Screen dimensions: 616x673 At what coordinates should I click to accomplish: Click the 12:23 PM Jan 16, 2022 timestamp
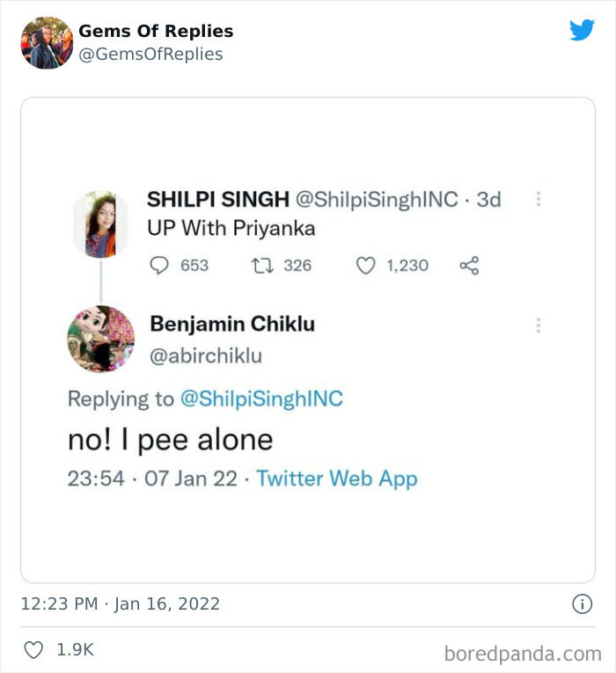coord(120,604)
